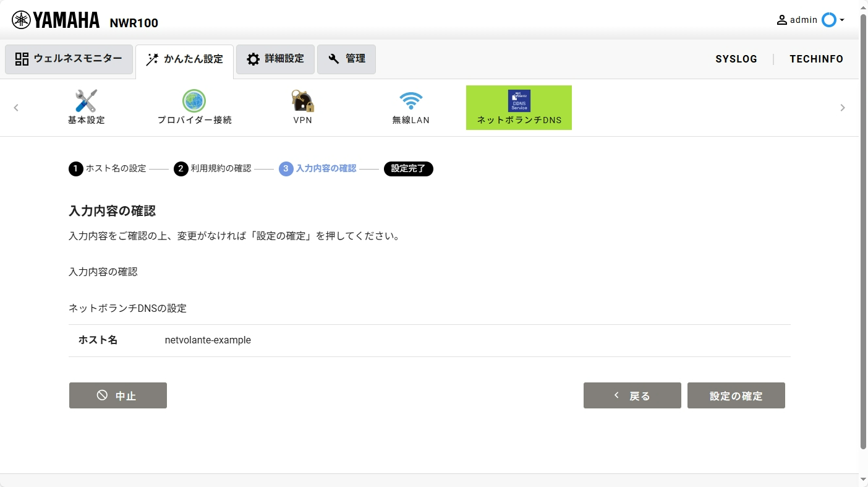Select the 無線LAN Wi-Fi icon
The height and width of the screenshot is (487, 868).
point(411,101)
